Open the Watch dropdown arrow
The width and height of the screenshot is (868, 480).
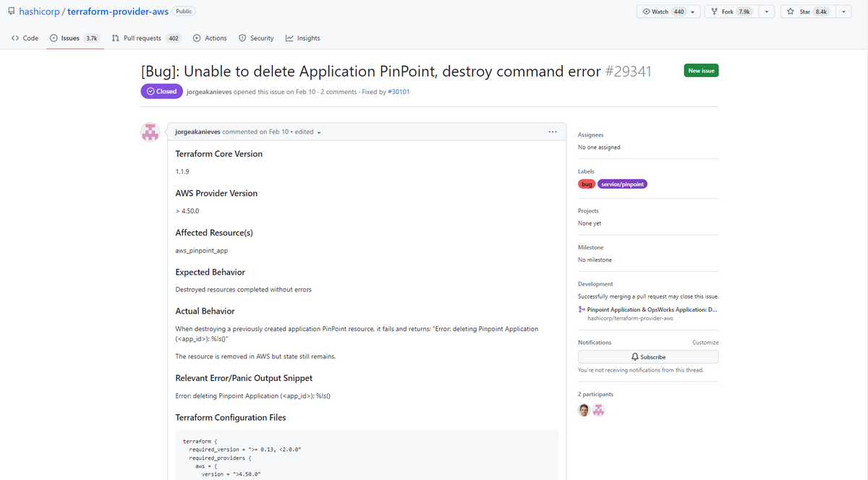694,12
